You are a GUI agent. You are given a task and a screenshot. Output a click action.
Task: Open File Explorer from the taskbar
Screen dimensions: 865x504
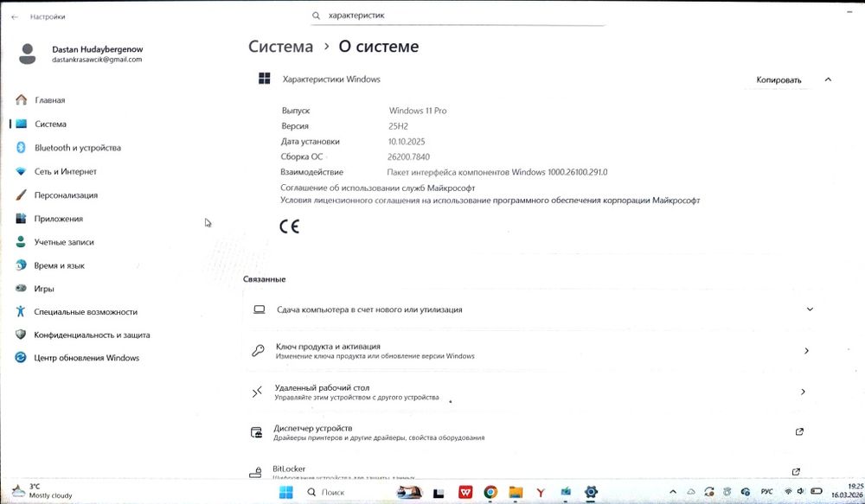(516, 492)
